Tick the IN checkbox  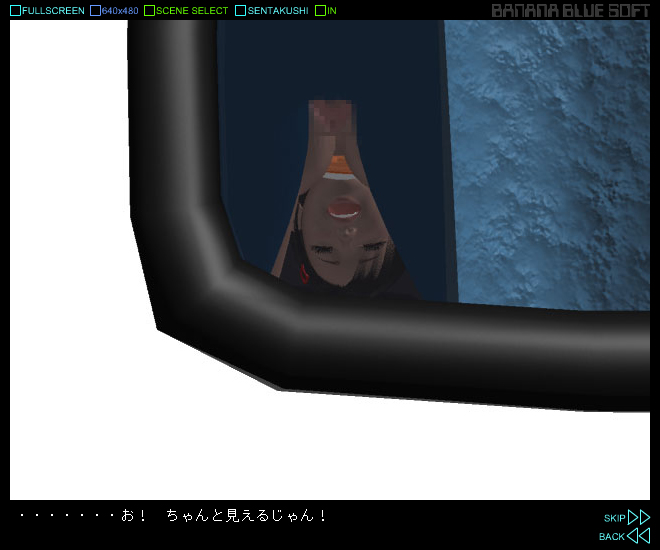coord(320,11)
